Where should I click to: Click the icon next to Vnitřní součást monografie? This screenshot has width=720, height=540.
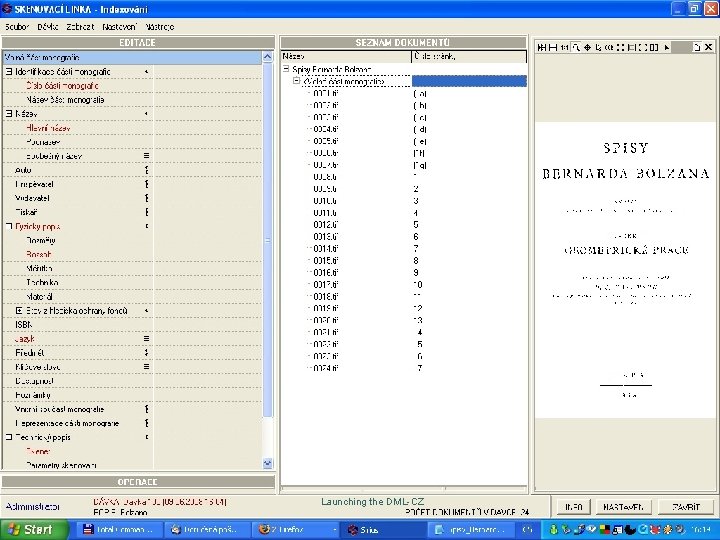point(146,409)
